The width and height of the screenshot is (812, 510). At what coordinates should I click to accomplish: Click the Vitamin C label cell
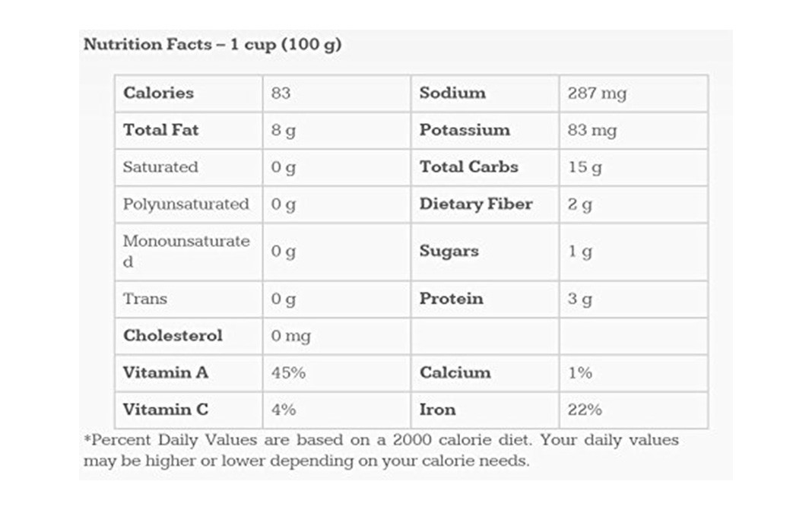click(x=165, y=410)
